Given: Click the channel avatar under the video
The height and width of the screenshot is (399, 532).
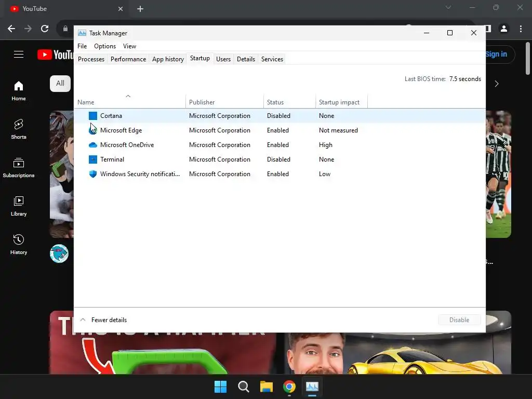Looking at the screenshot, I should [x=59, y=254].
